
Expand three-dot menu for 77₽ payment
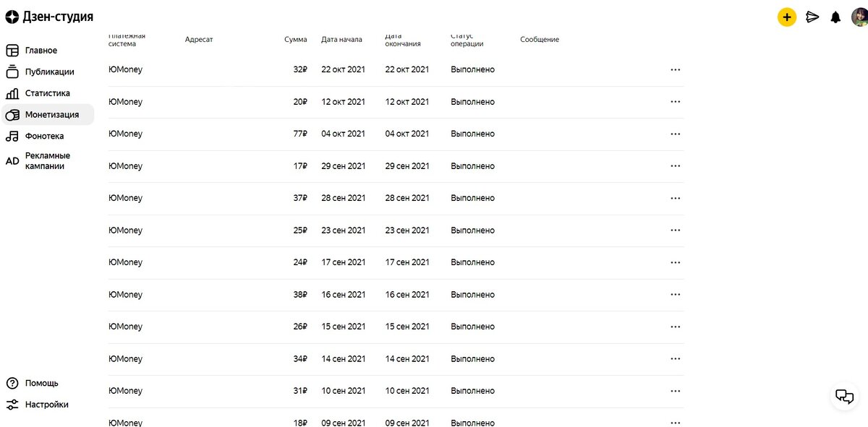tap(676, 134)
